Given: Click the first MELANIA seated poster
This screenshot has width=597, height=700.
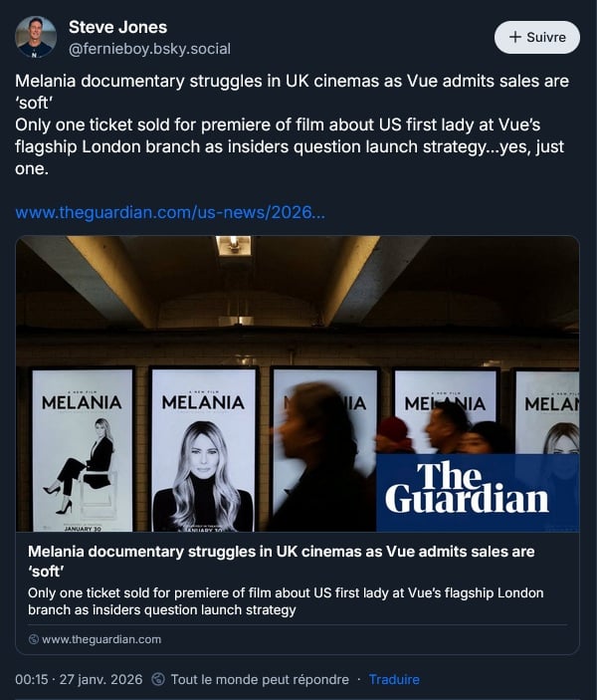Looking at the screenshot, I should (x=83, y=449).
